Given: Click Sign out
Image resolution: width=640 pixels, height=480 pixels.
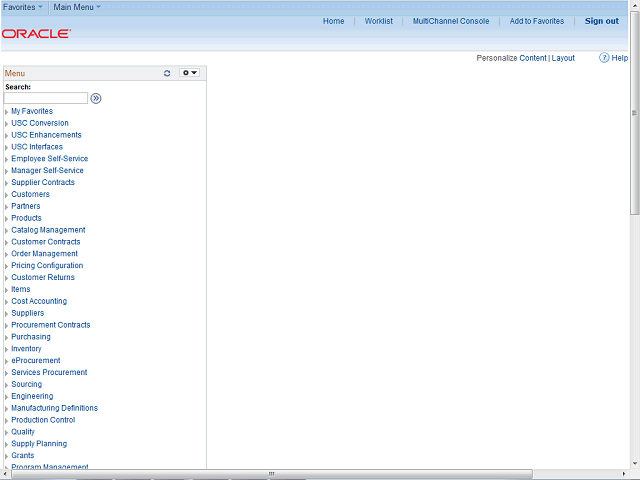Looking at the screenshot, I should (602, 21).
